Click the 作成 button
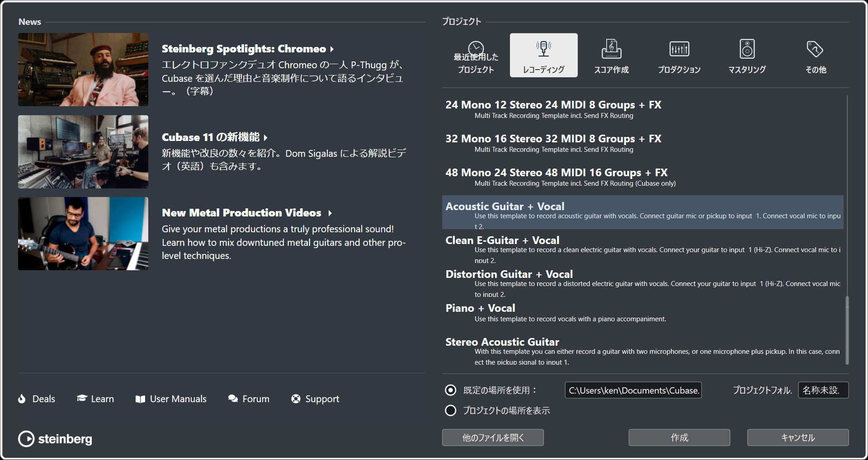Viewport: 868px width, 460px height. pyautogui.click(x=679, y=437)
